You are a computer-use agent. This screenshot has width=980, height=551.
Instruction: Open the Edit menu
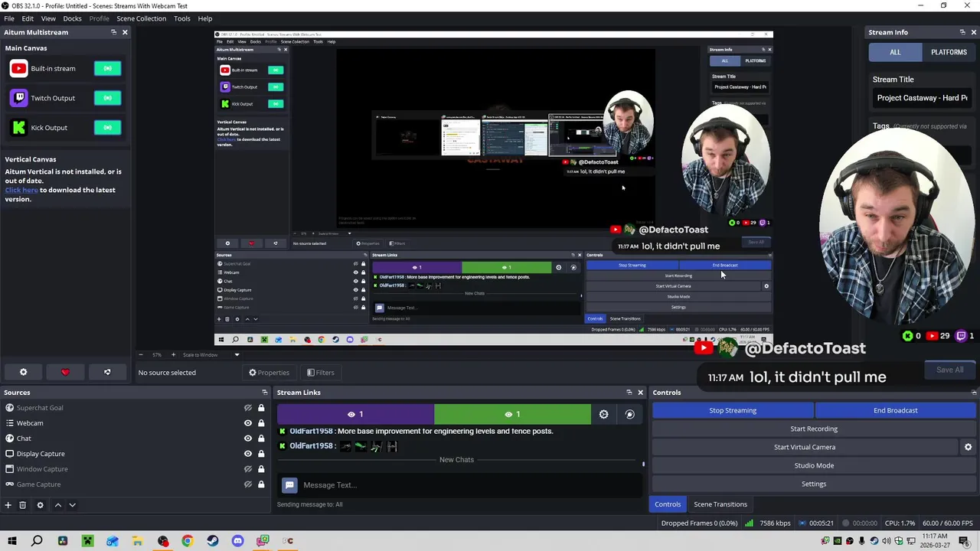pos(28,18)
